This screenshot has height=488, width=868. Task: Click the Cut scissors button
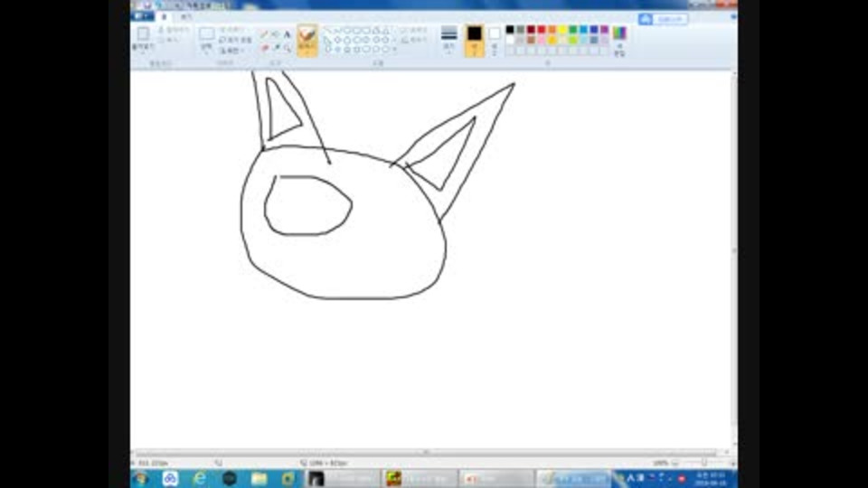(174, 29)
